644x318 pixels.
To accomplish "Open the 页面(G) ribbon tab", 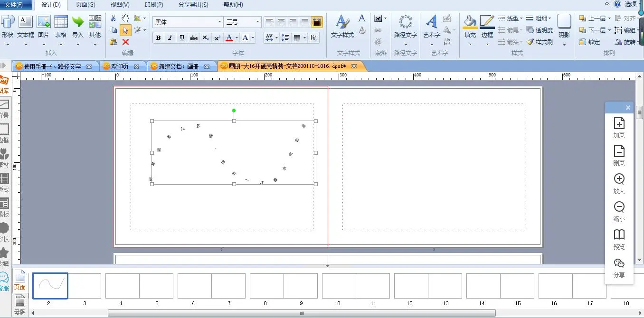I will pos(85,5).
